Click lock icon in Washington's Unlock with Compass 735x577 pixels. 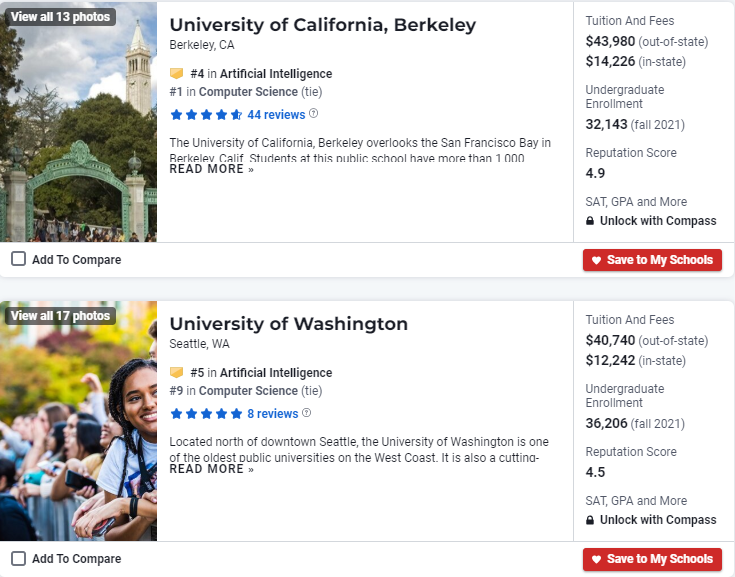(x=590, y=520)
